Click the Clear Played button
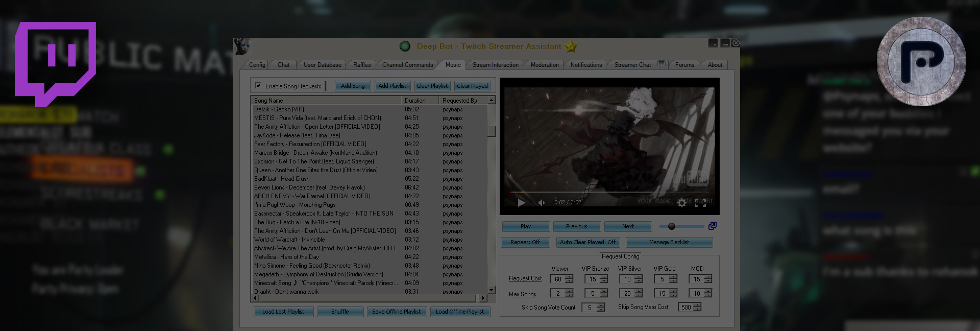The height and width of the screenshot is (331, 980). click(x=472, y=86)
